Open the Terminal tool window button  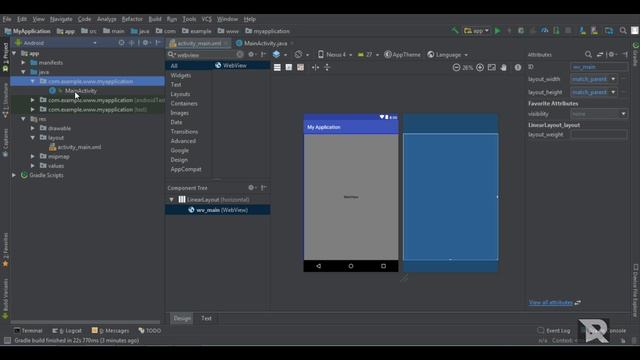(28, 331)
